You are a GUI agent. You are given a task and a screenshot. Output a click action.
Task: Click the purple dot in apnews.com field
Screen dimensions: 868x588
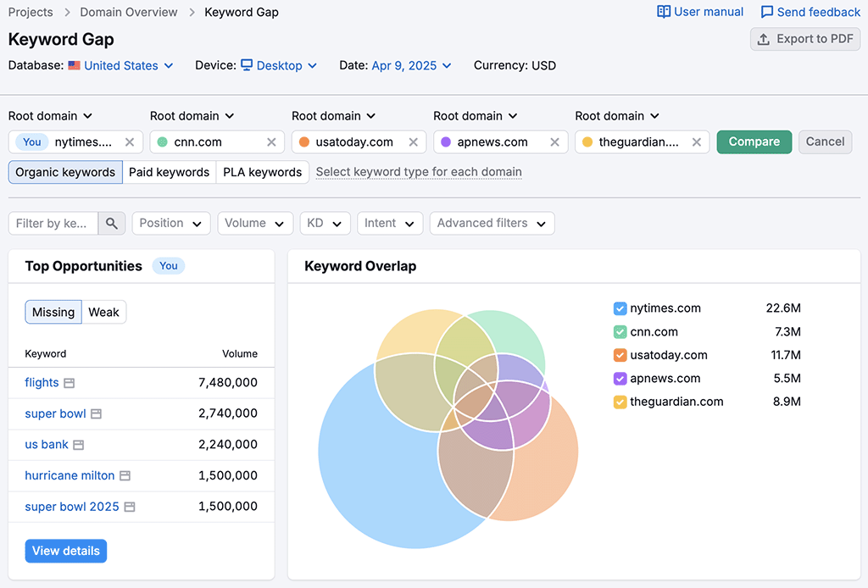446,142
